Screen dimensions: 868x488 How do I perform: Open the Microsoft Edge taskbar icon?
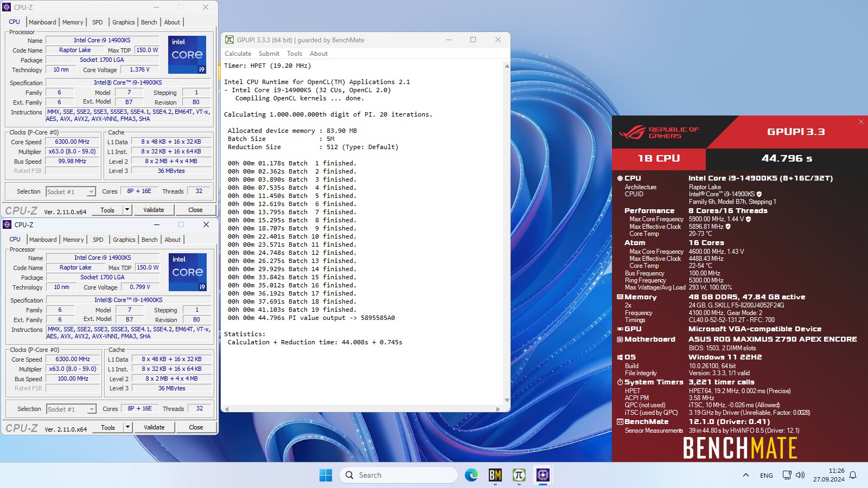coord(471,475)
